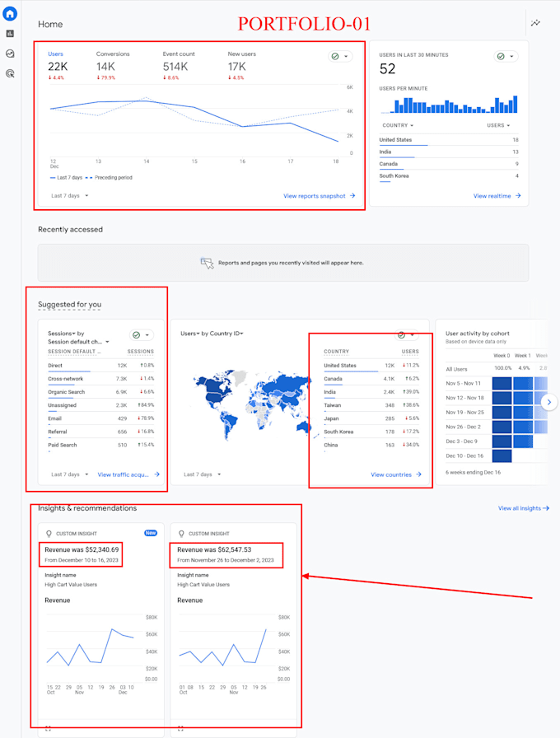Screen dimensions: 560x738
Task: Click the arrow icon beside View traffic acquisition
Action: pos(156,474)
